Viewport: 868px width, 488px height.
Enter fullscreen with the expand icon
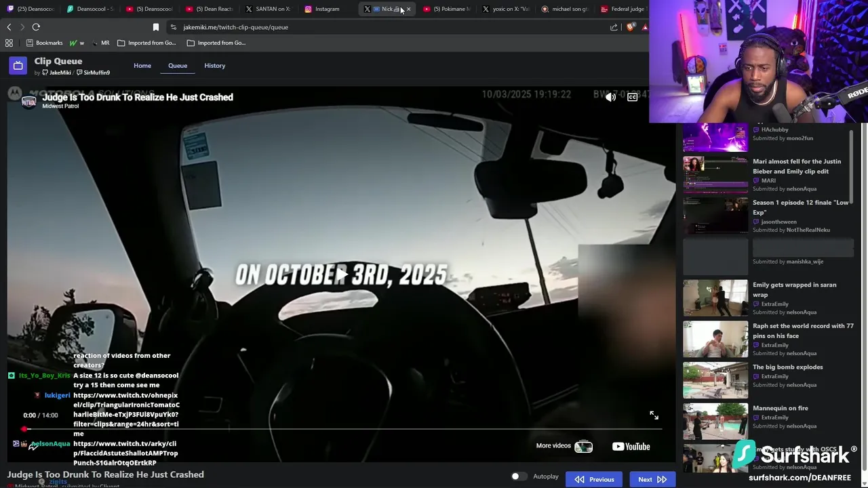click(x=654, y=415)
